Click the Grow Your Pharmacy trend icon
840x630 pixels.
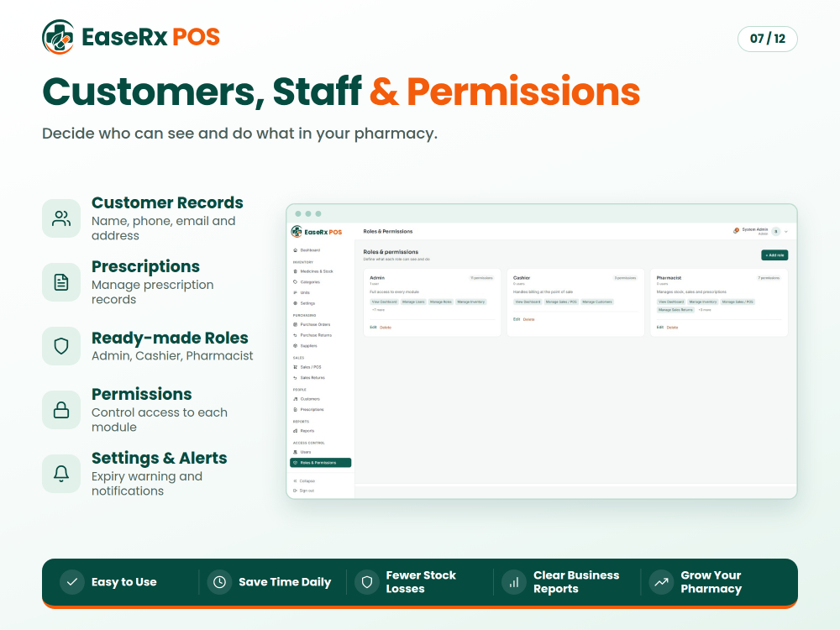click(662, 582)
